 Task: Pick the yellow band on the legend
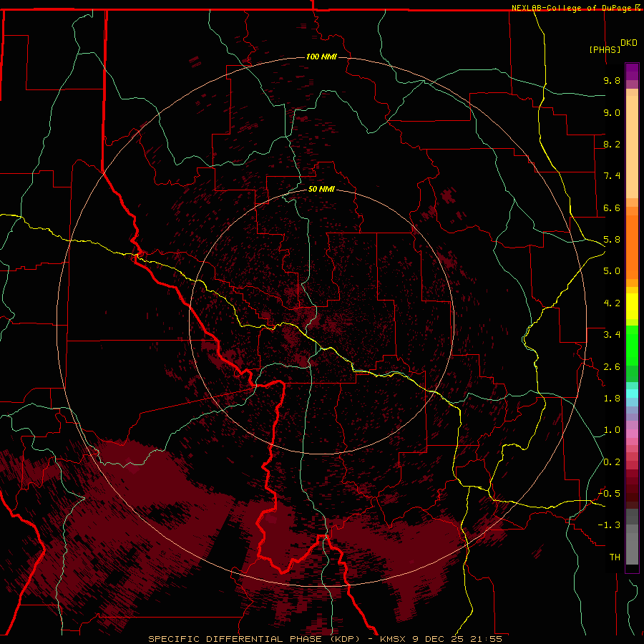coord(632,306)
